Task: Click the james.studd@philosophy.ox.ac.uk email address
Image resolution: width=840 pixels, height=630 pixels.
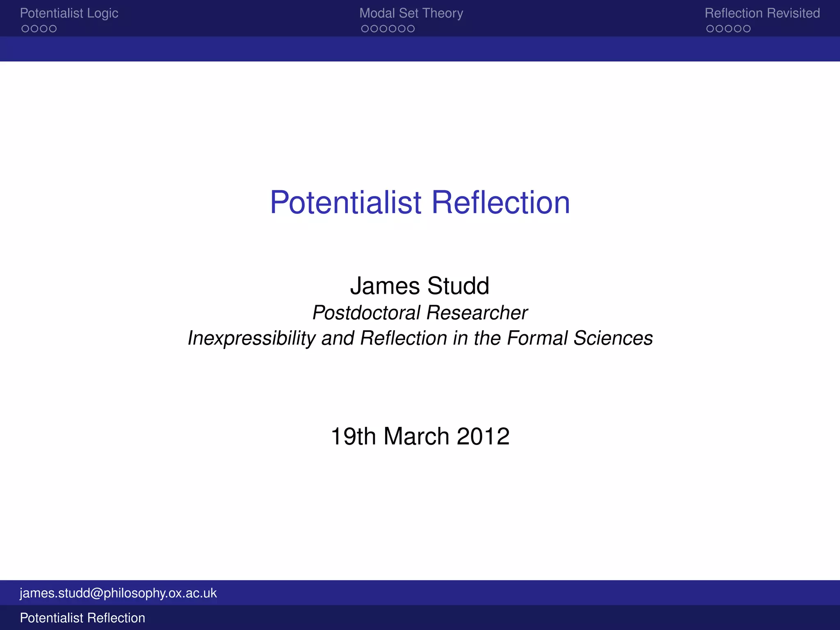Action: pyautogui.click(x=118, y=593)
